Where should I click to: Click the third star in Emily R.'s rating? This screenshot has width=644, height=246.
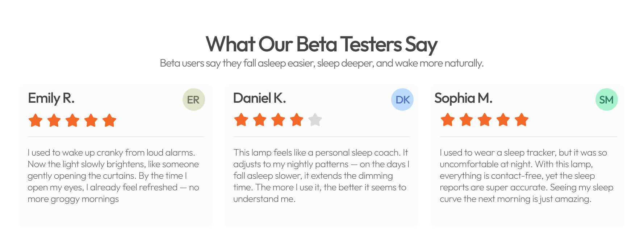72,120
